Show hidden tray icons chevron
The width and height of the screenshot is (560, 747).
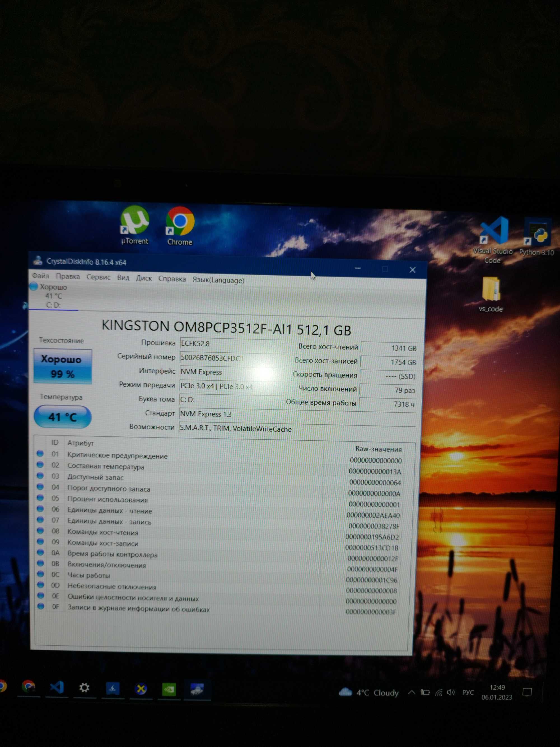pos(412,693)
